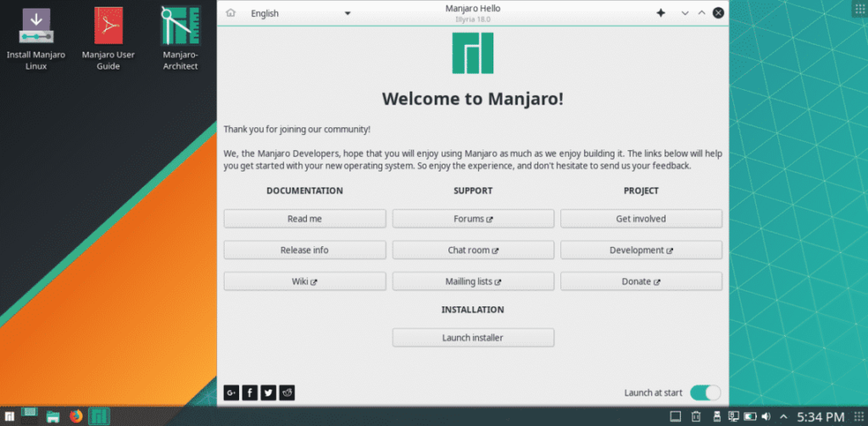Click the Welcome to Manjaro! heading

point(473,98)
